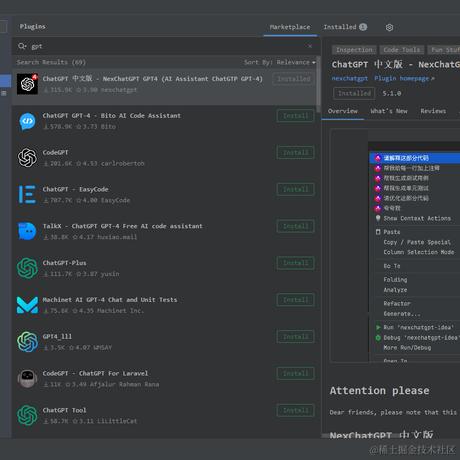Focus the plugin search field containing gpt
Image resolution: width=460 pixels, height=460 pixels.
pyautogui.click(x=167, y=46)
